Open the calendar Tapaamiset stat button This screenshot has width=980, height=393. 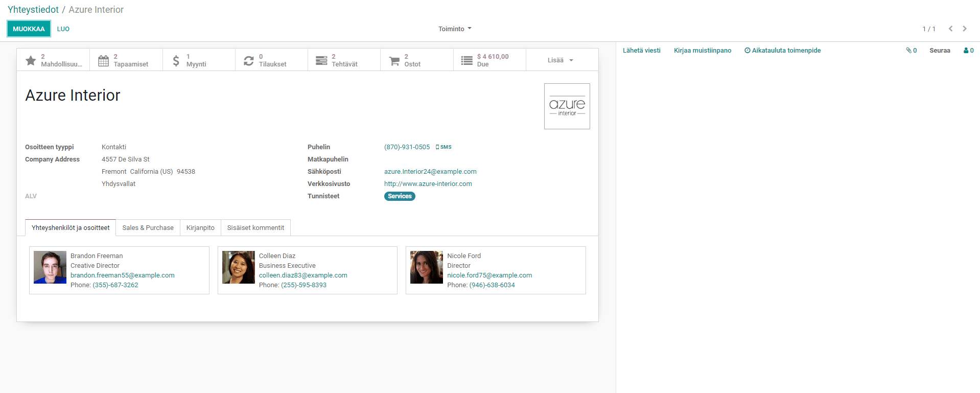[126, 60]
